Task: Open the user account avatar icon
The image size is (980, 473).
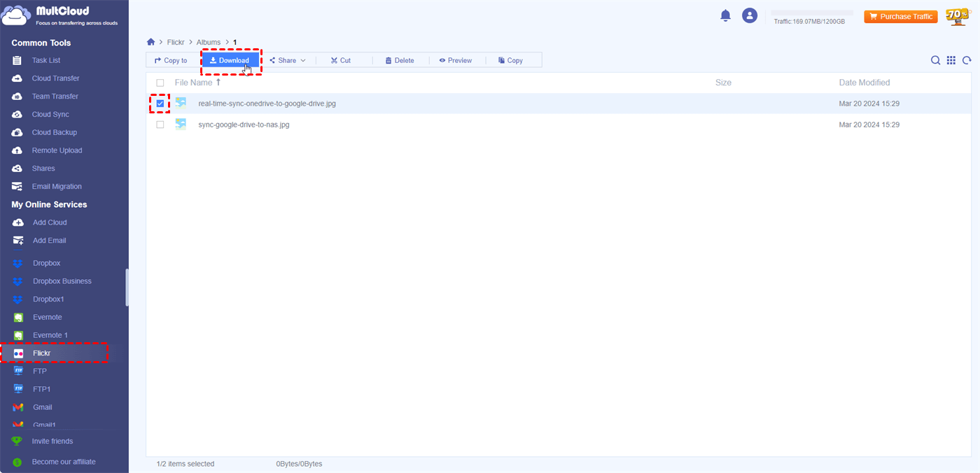Action: 750,15
